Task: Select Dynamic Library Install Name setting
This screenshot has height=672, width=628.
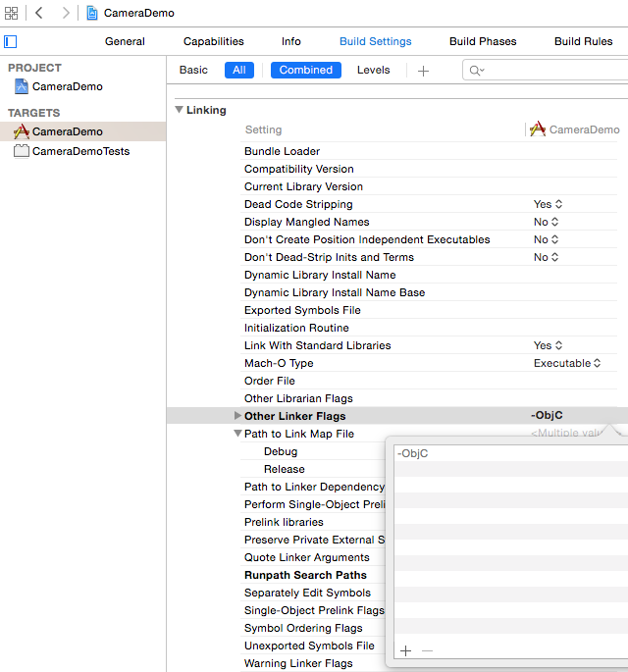Action: click(x=320, y=275)
